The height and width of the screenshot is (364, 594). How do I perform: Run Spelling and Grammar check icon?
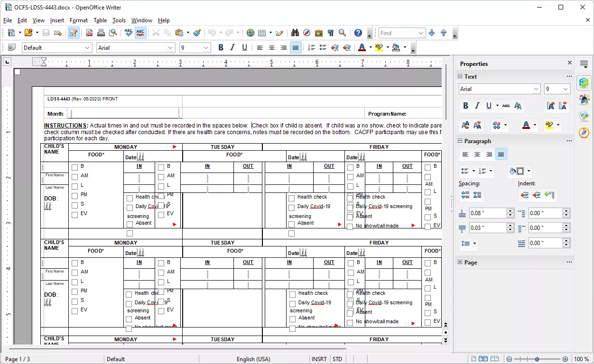(x=129, y=33)
